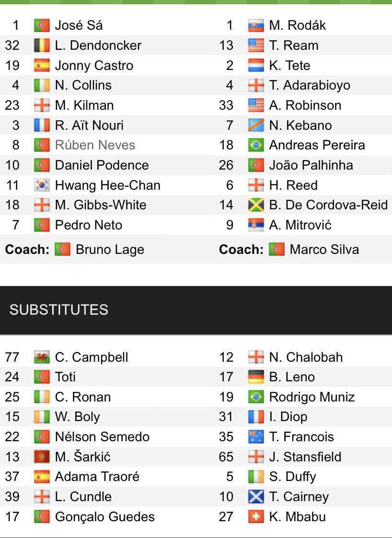Click the Australia flag next to T. Francois
Viewport: 392px width, 538px height.
(x=256, y=437)
